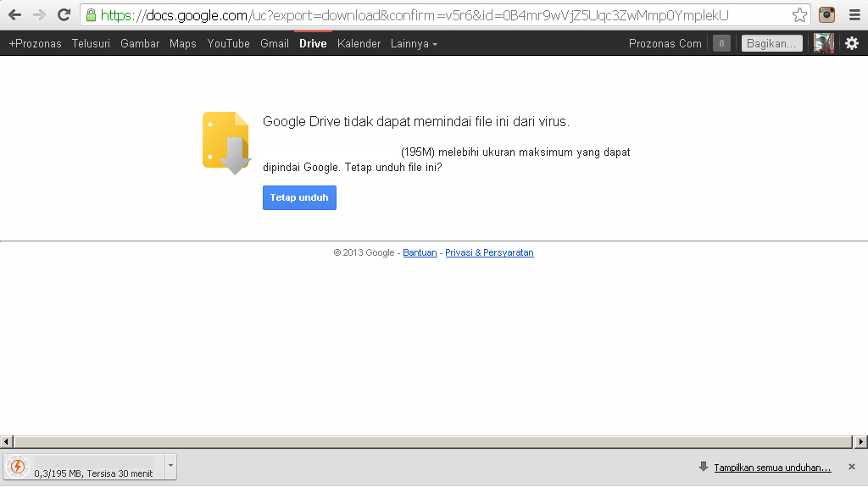This screenshot has width=868, height=487.
Task: Click the download progress circular icon
Action: coord(18,467)
